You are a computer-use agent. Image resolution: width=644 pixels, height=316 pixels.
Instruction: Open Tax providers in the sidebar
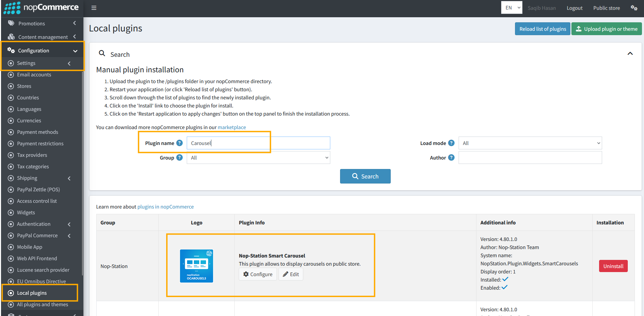coord(32,155)
